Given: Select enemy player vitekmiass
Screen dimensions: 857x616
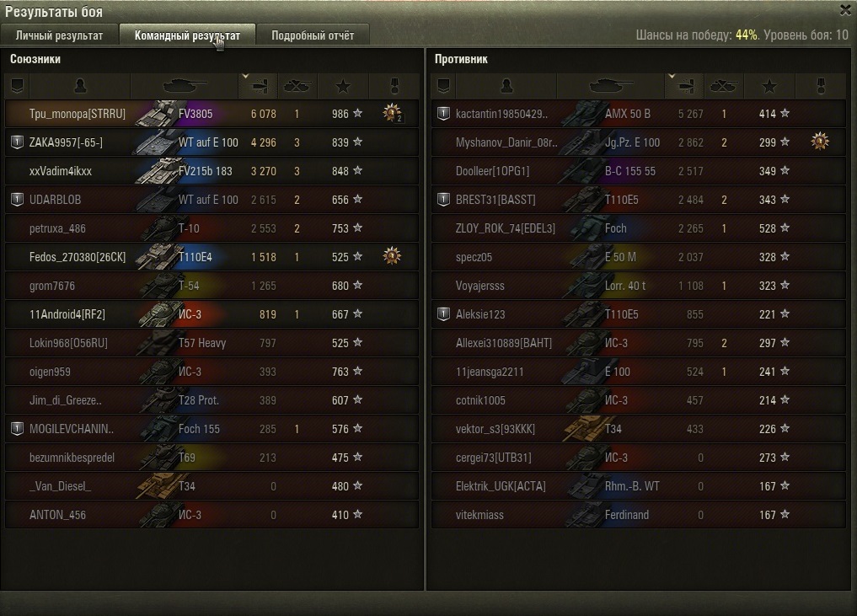Looking at the screenshot, I should [x=479, y=515].
